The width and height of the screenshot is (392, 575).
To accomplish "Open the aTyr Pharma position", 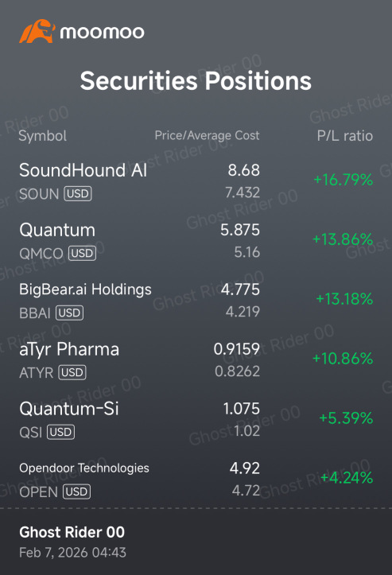I will click(196, 360).
